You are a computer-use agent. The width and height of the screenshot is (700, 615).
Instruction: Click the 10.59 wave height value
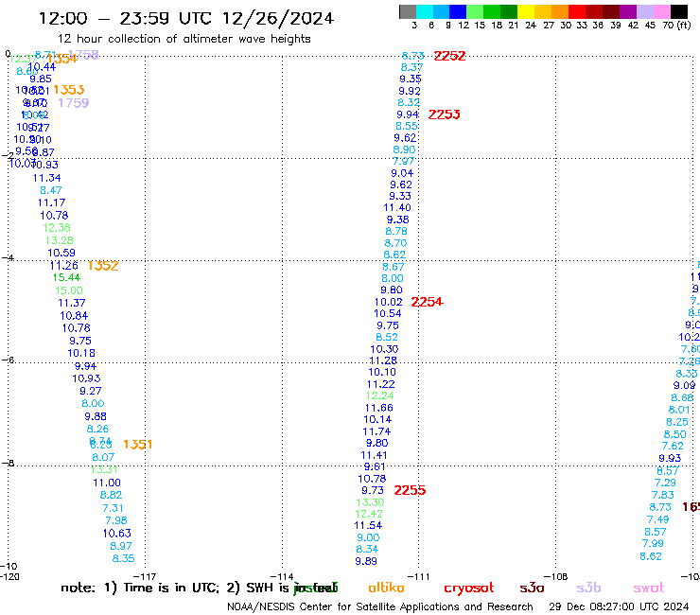point(61,253)
